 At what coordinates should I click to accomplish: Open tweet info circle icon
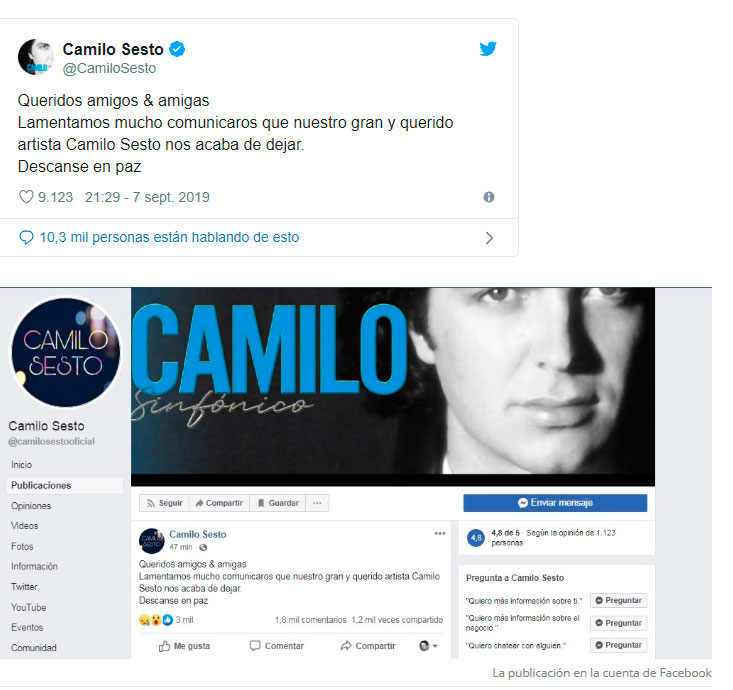[x=489, y=197]
